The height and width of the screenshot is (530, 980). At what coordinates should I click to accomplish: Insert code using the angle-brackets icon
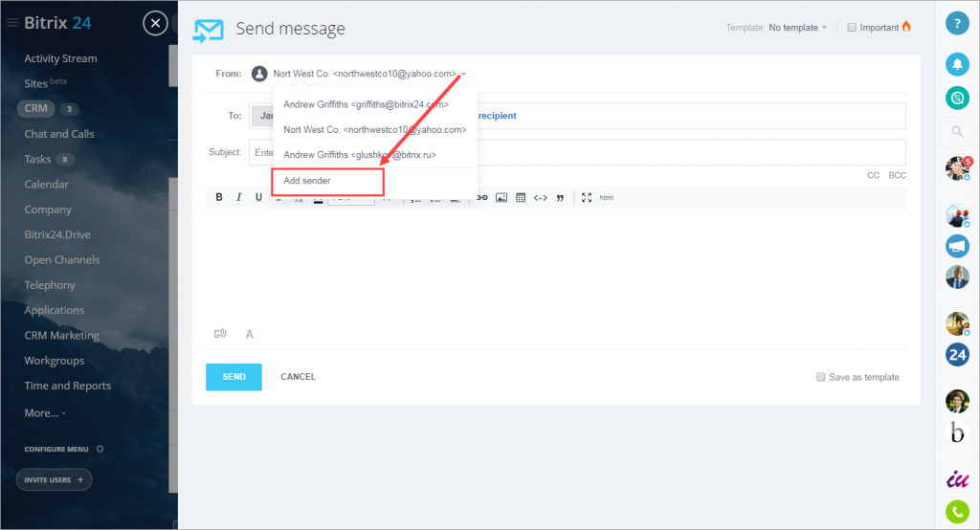click(541, 197)
